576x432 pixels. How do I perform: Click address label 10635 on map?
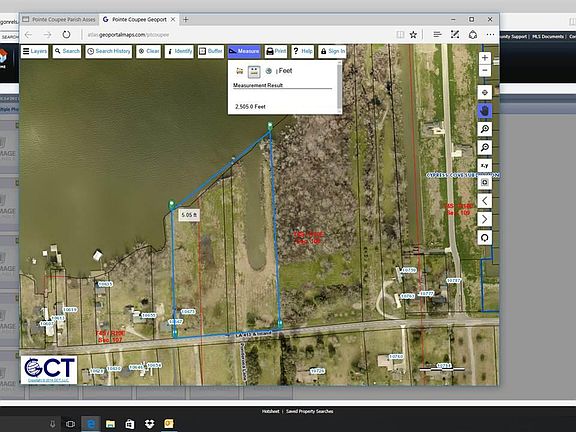pos(105,284)
